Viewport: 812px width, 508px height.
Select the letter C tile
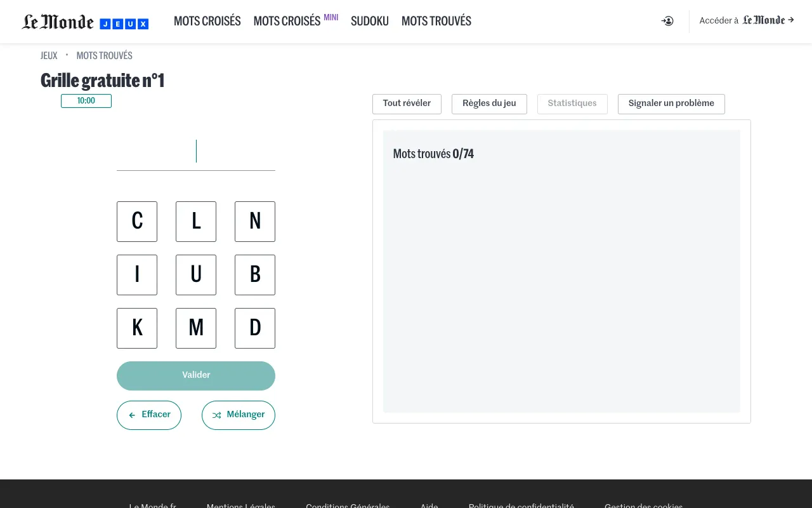137,222
